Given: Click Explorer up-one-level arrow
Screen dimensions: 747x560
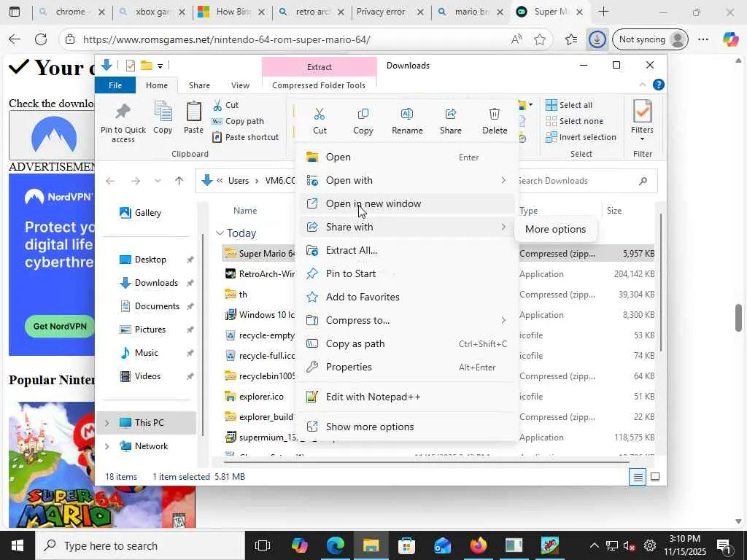Looking at the screenshot, I should point(179,181).
